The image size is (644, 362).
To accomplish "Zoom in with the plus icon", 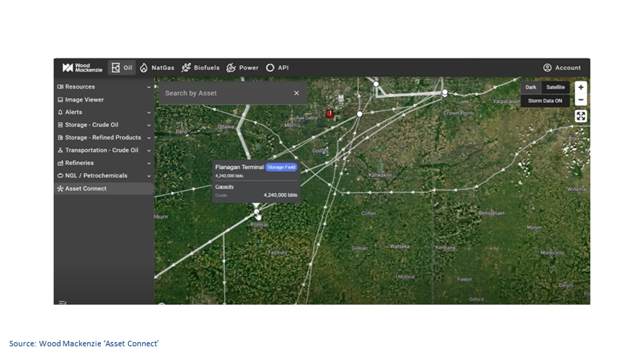I will pyautogui.click(x=581, y=87).
